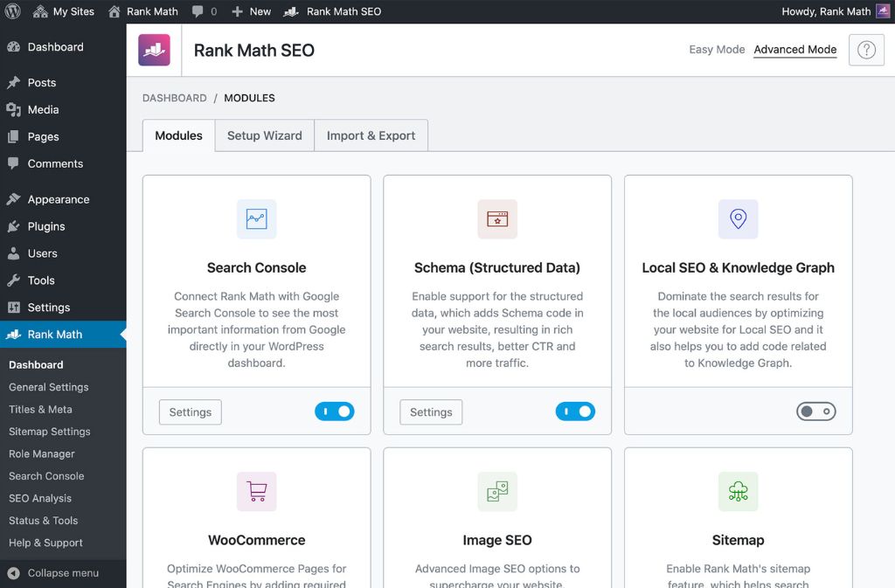Open help via the question mark icon

(x=865, y=50)
